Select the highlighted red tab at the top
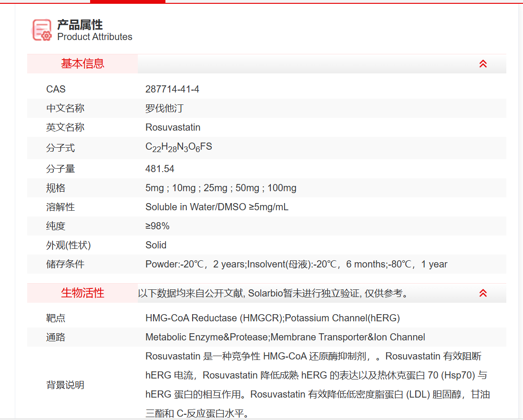The image size is (523, 420). click(x=127, y=1)
